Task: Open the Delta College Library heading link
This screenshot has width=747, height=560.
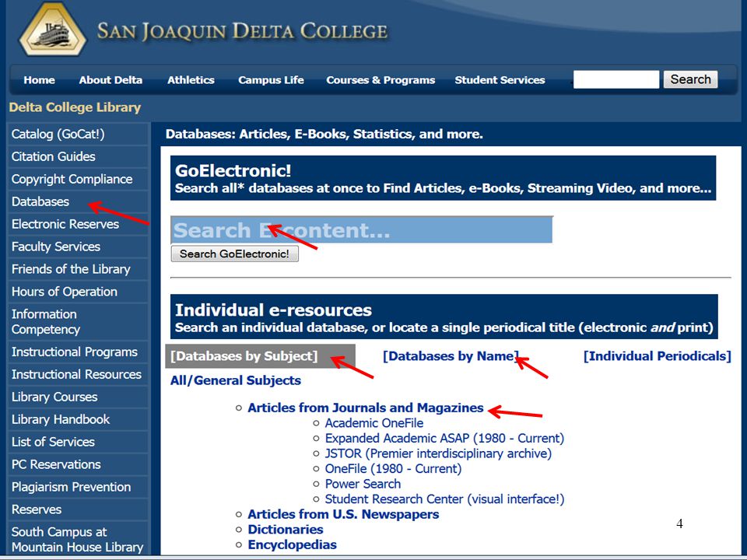Action: point(75,107)
